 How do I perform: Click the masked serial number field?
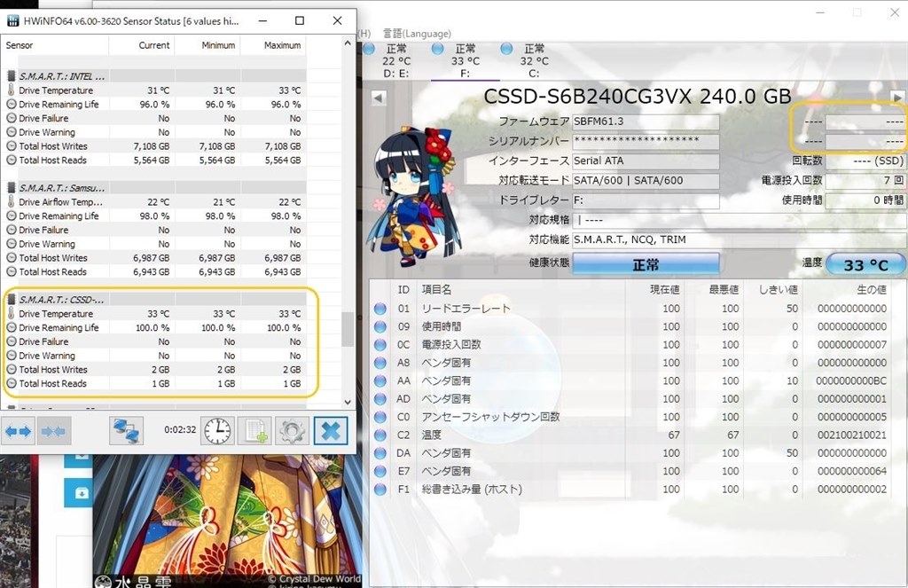coord(646,141)
